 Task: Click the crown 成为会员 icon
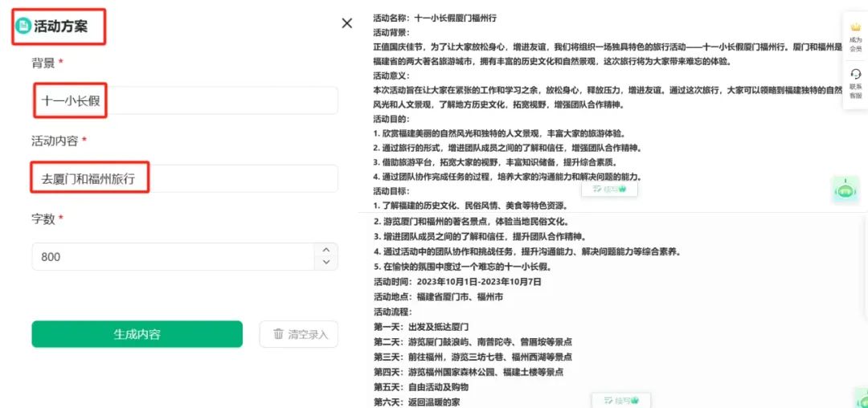855,27
